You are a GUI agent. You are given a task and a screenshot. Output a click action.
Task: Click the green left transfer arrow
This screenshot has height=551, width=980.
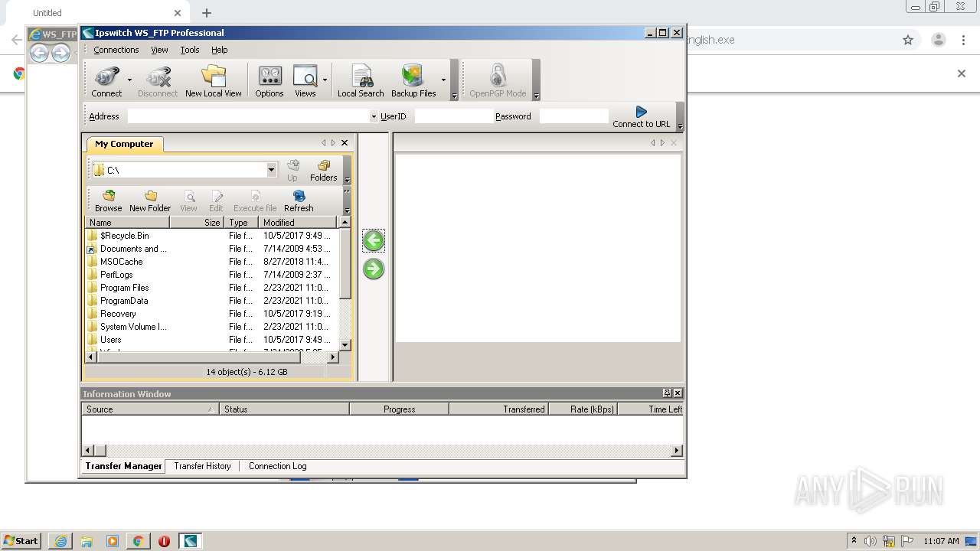[x=374, y=240]
